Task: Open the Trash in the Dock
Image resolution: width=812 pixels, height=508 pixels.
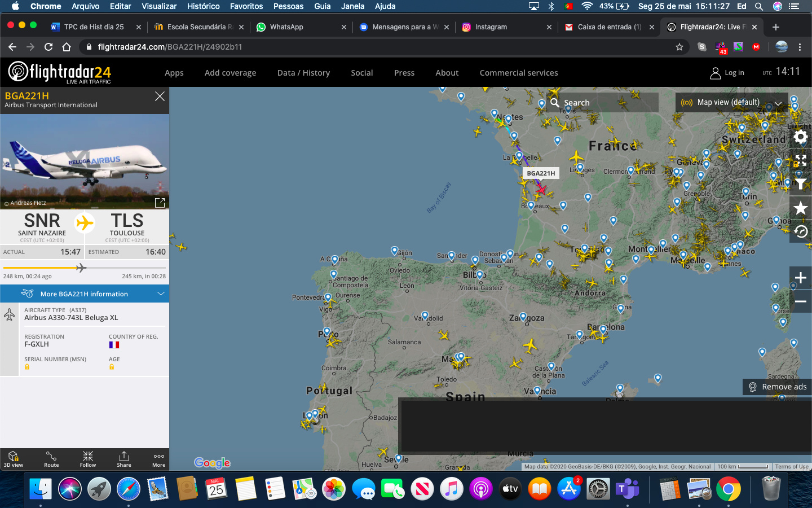Action: tap(771, 489)
